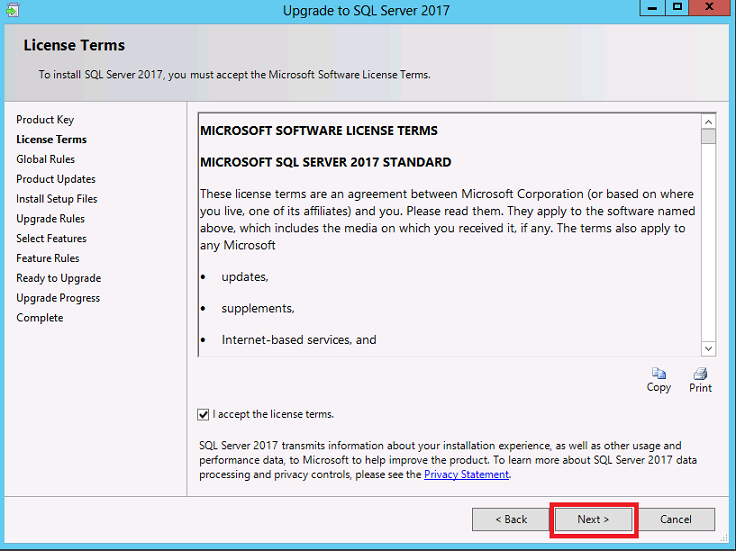Click the 'updates,' bullet text
This screenshot has height=551, width=736.
coord(245,277)
